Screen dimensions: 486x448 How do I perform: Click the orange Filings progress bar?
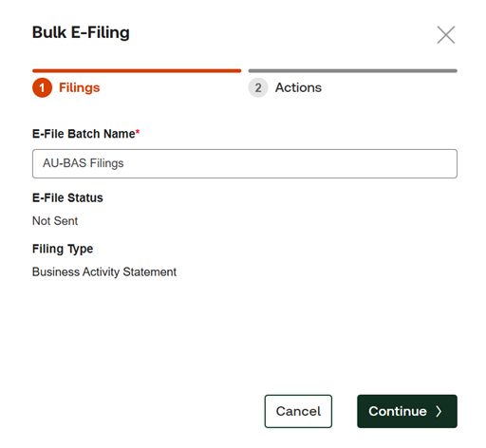[137, 71]
